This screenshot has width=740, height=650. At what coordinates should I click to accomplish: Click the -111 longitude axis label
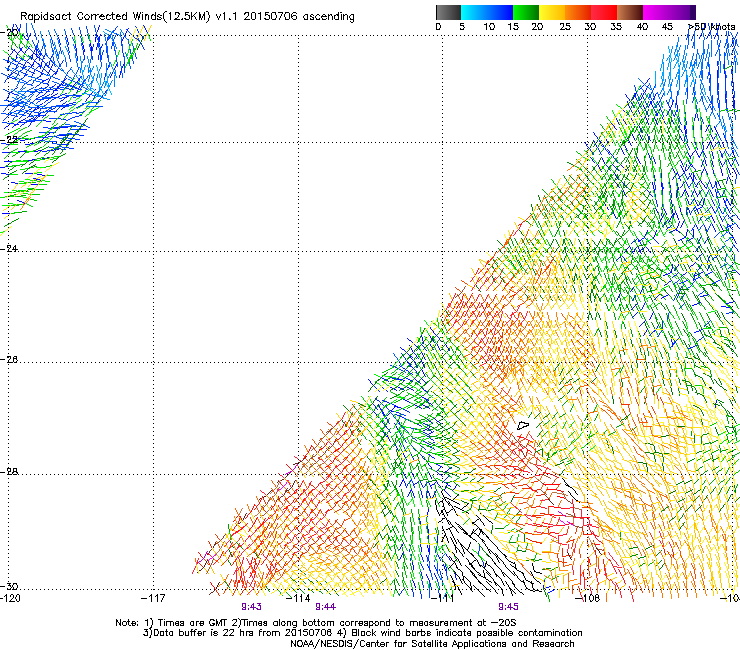click(x=442, y=599)
